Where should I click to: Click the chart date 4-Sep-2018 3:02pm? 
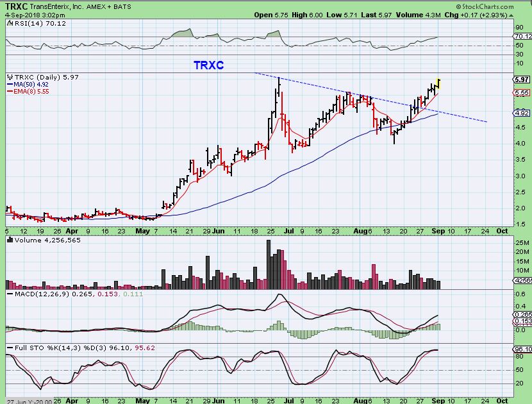35,15
